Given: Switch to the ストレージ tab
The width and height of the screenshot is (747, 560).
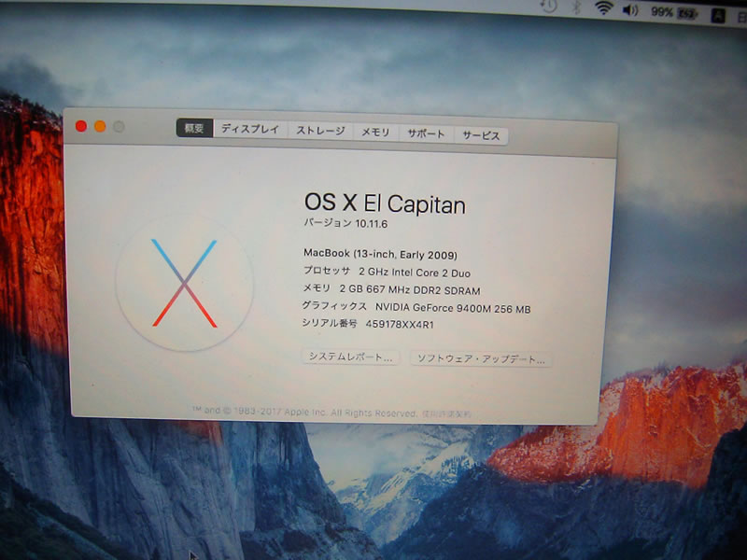Looking at the screenshot, I should 320,131.
